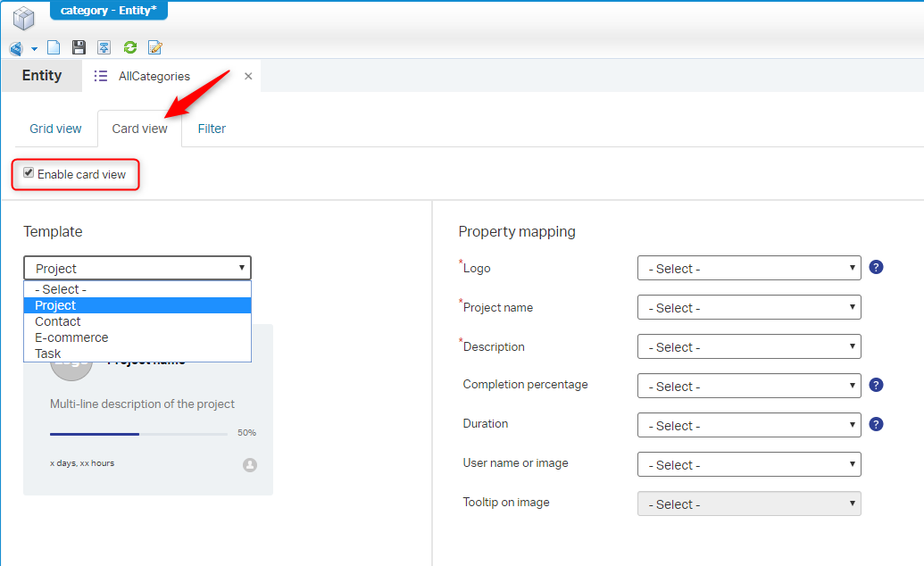Click the Save floppy disk icon
Screen dimensions: 924x566
(x=79, y=48)
